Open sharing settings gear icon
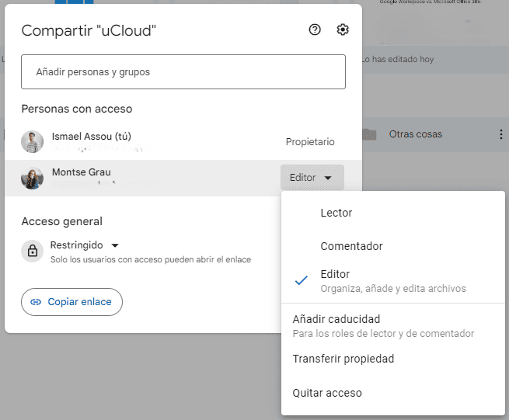This screenshot has height=420, width=509. coord(343,30)
